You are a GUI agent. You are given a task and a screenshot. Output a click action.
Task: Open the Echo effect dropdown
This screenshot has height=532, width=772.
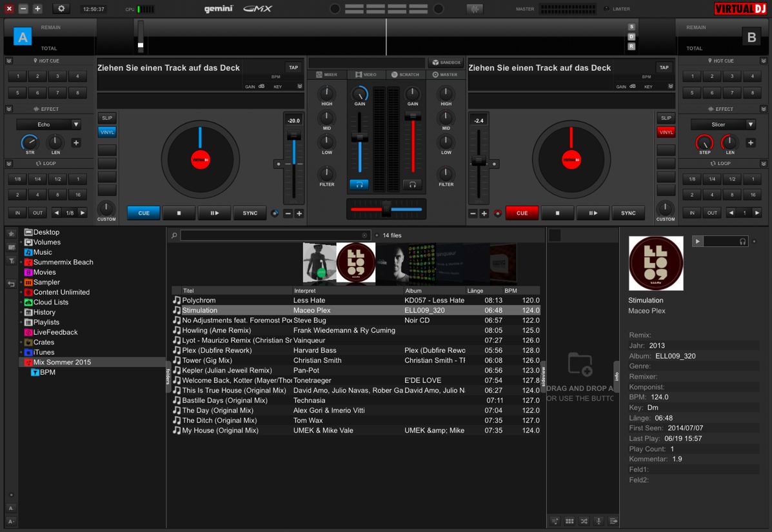[x=75, y=124]
